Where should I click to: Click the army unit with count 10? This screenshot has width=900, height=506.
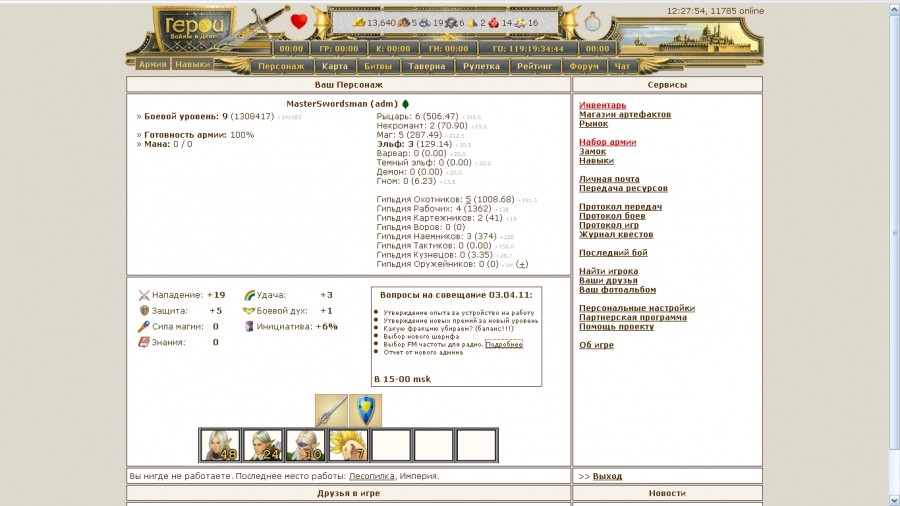tap(305, 445)
